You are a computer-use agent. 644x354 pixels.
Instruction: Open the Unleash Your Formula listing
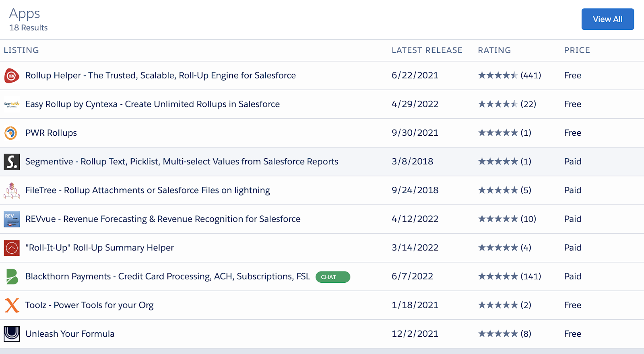coord(70,334)
